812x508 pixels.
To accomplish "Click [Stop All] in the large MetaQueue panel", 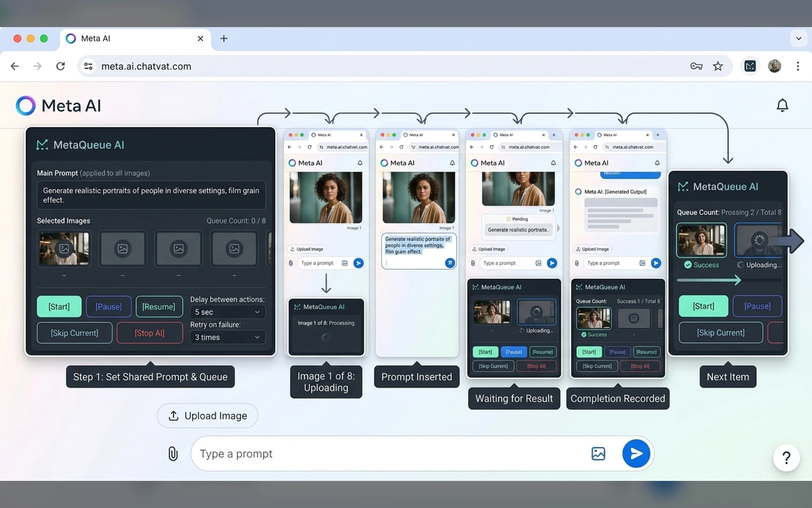I will tap(150, 333).
